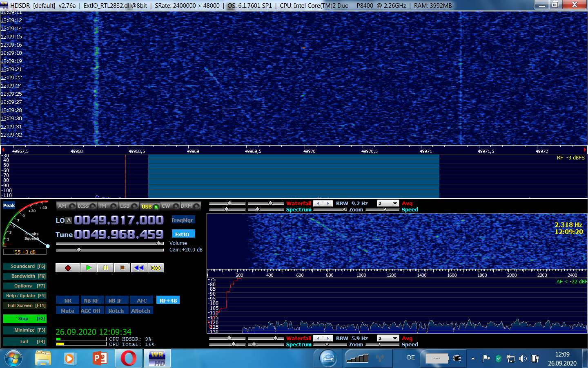Screen dimensions: 588x368
Task: Open upper RF Avg dropdown showing 2
Action: pos(388,203)
